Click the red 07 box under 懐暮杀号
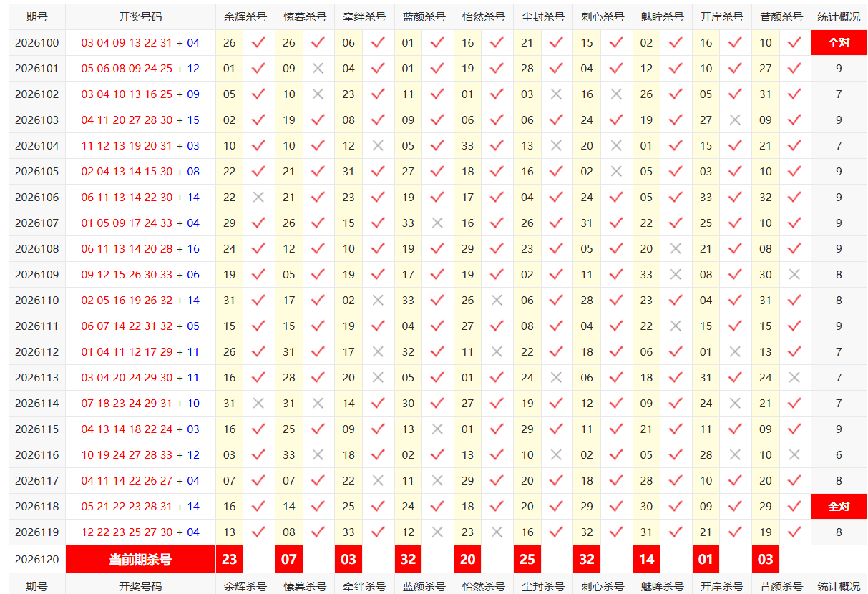The image size is (868, 594). (289, 560)
